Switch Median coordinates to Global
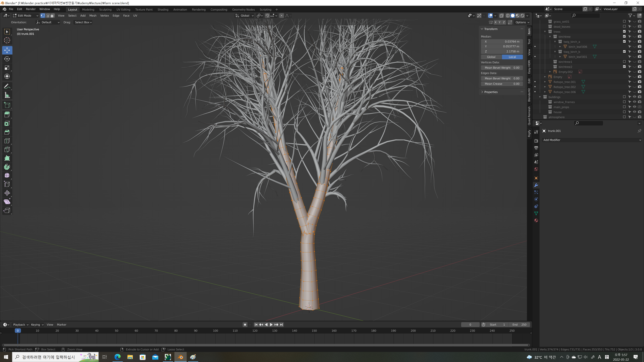Image resolution: width=644 pixels, height=362 pixels. (x=491, y=57)
